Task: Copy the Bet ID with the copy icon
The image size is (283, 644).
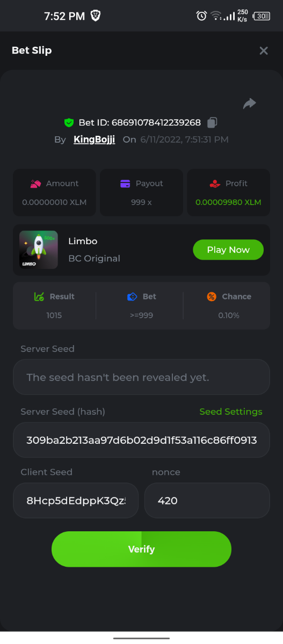Action: click(212, 122)
